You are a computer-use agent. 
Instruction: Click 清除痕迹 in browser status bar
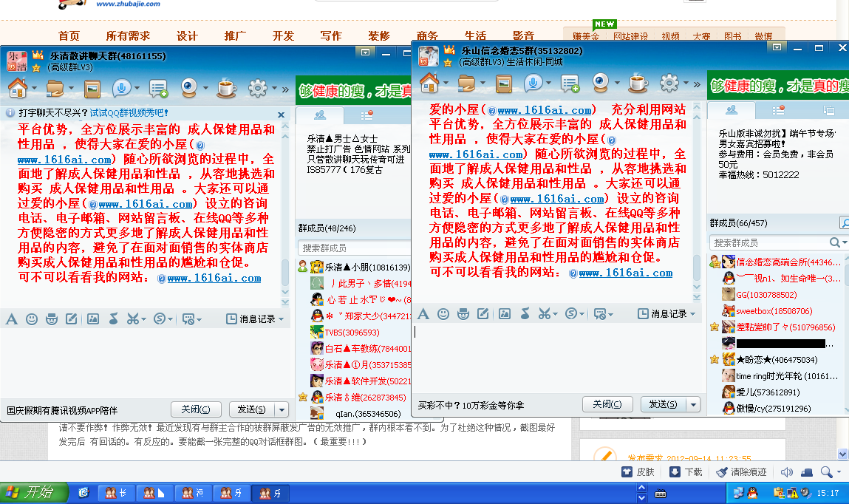pos(741,472)
